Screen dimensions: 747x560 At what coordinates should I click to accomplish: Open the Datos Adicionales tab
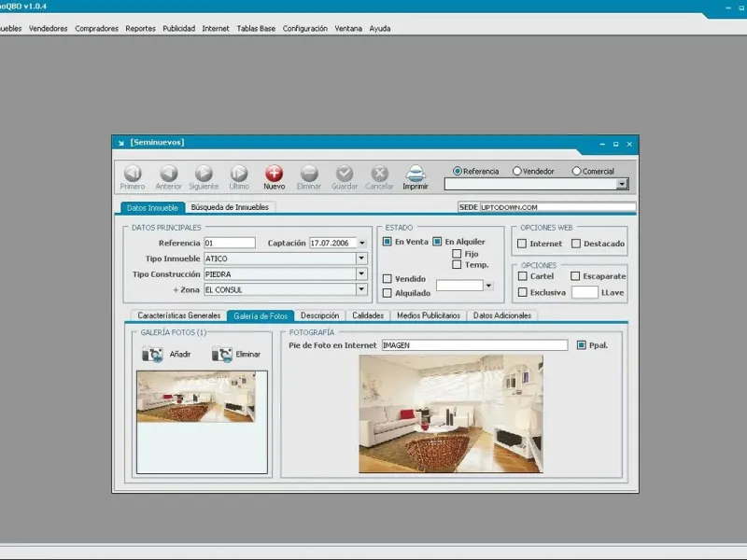point(502,315)
